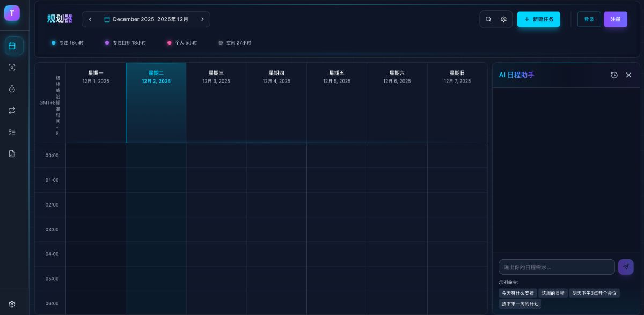The height and width of the screenshot is (315, 644).
Task: Click the 说出你的日程需求 input field
Action: tap(556, 267)
